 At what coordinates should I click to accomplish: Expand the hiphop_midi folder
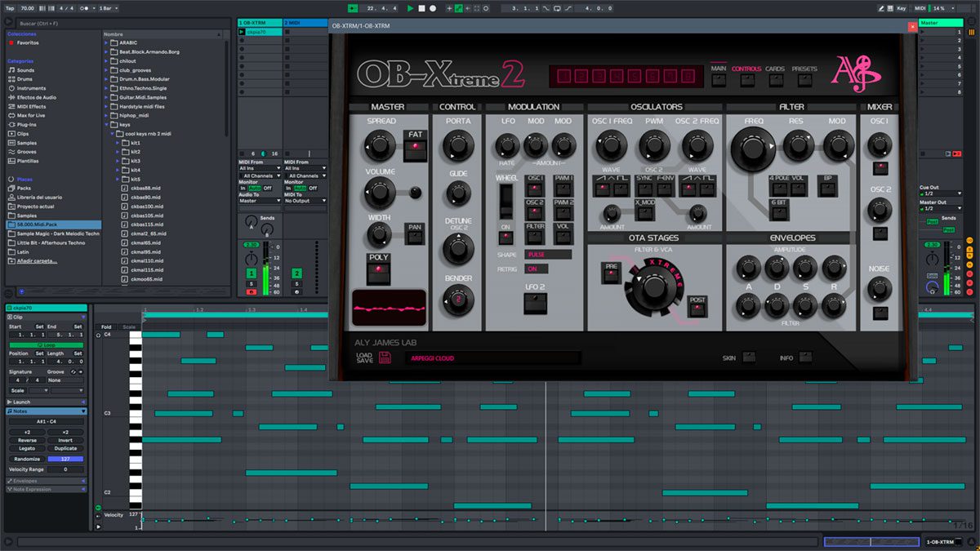click(x=106, y=116)
